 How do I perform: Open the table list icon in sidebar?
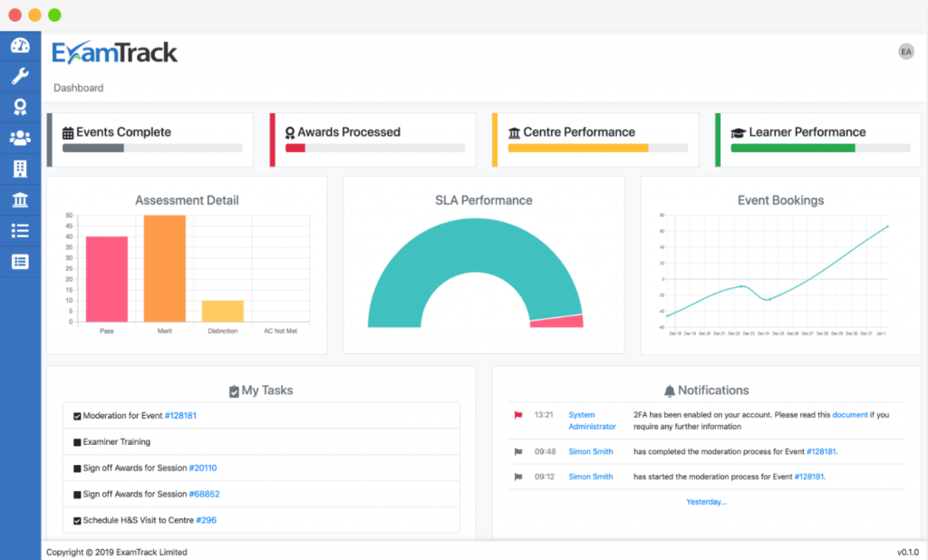(20, 262)
